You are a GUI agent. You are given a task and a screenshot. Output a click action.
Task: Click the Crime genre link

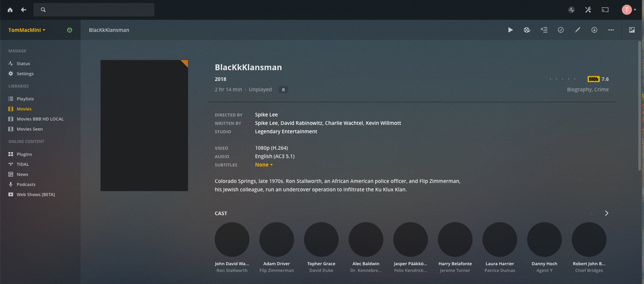601,90
